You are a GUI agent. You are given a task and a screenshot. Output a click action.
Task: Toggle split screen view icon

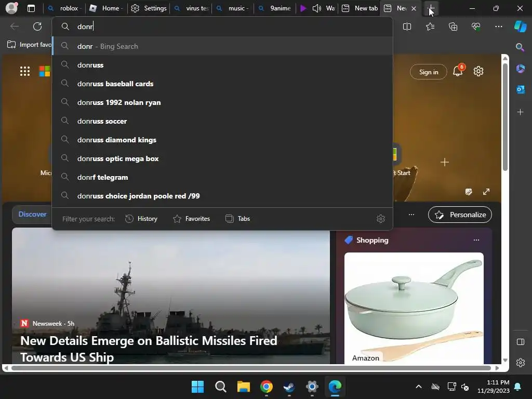pos(407,26)
